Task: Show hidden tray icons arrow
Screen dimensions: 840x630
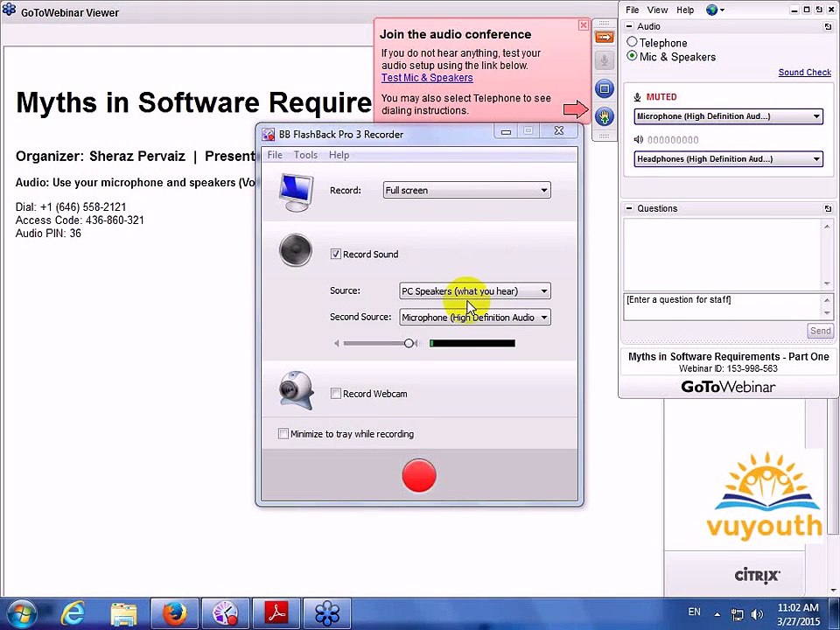Action: point(717,614)
